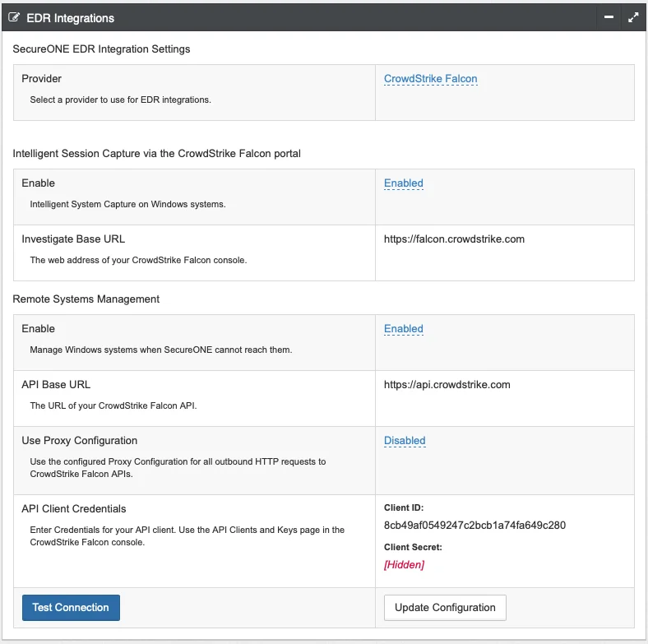Screen dimensions: 648x644
Task: Click the Remote Systems Management heading
Action: pos(86,299)
